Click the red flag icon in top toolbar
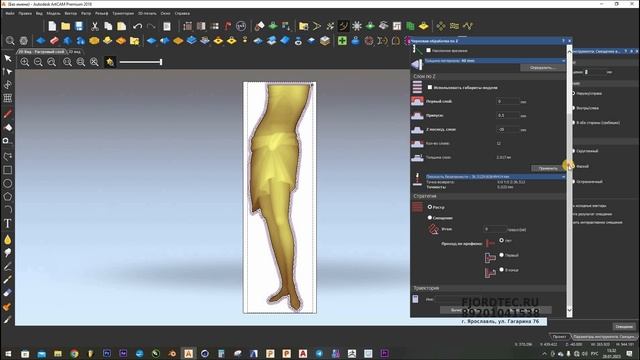This screenshot has height=360, width=640. pyautogui.click(x=228, y=26)
